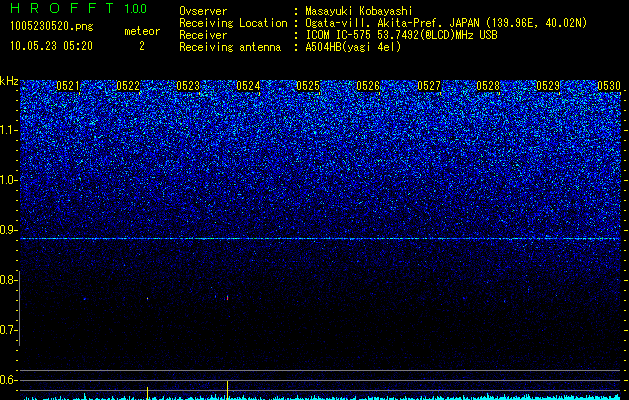Click the cyan carrier line near 0.88 kHz
Image resolution: width=629 pixels, height=400 pixels.
(321, 238)
